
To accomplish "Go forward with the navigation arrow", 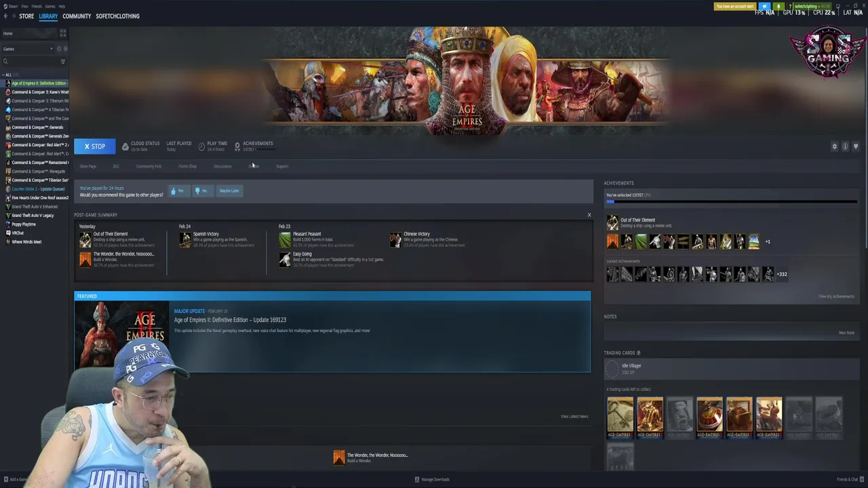I will point(12,16).
